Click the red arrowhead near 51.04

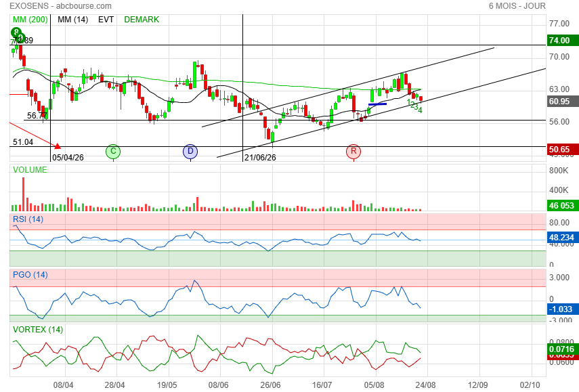coord(58,146)
